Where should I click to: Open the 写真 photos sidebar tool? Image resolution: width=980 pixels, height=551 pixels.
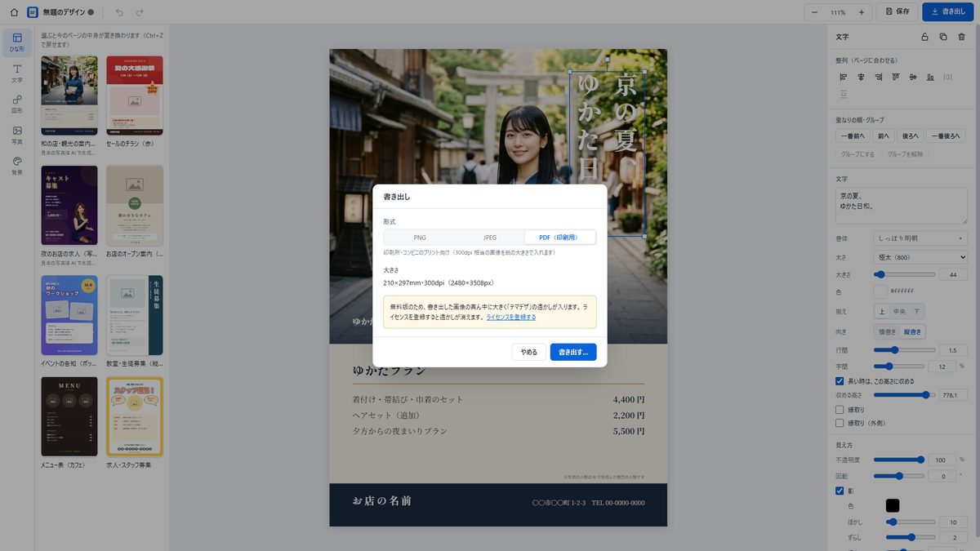[x=17, y=135]
